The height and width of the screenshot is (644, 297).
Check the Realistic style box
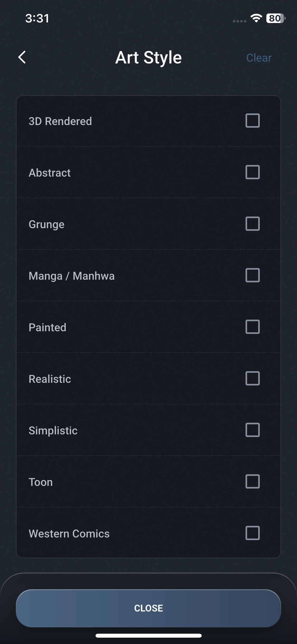point(252,378)
